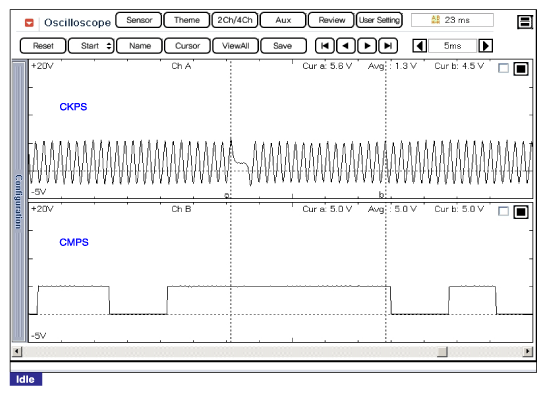Image resolution: width=546 pixels, height=395 pixels.
Task: Decrease time base with left arrow near 5ms
Action: pyautogui.click(x=420, y=46)
